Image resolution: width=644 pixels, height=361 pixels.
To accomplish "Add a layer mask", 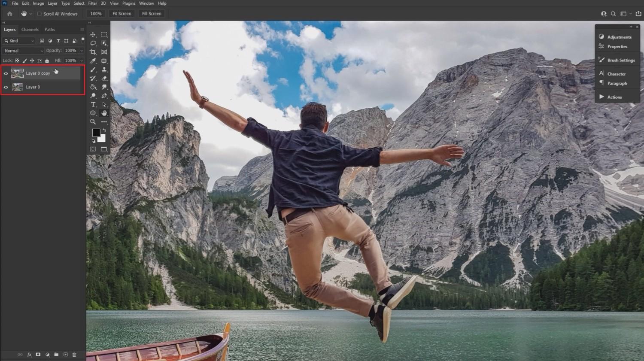I will click(38, 355).
